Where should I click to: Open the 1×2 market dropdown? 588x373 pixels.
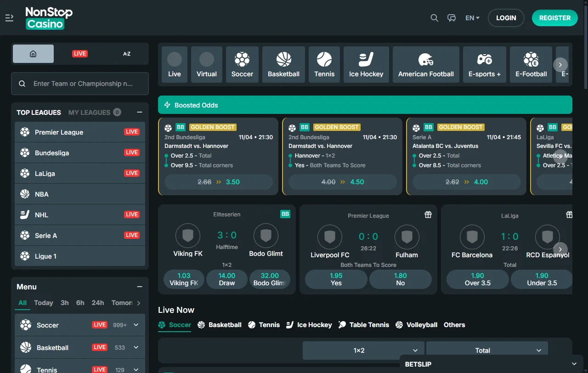tap(363, 350)
